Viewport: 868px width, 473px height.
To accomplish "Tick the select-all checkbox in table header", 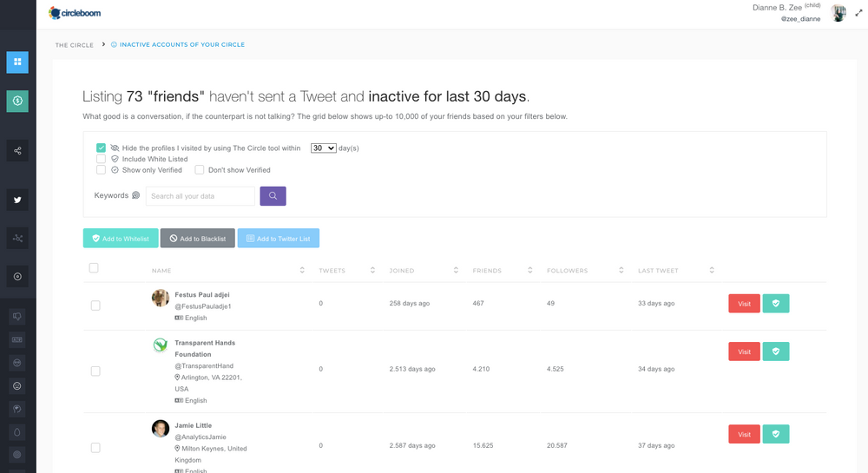I will pyautogui.click(x=94, y=268).
